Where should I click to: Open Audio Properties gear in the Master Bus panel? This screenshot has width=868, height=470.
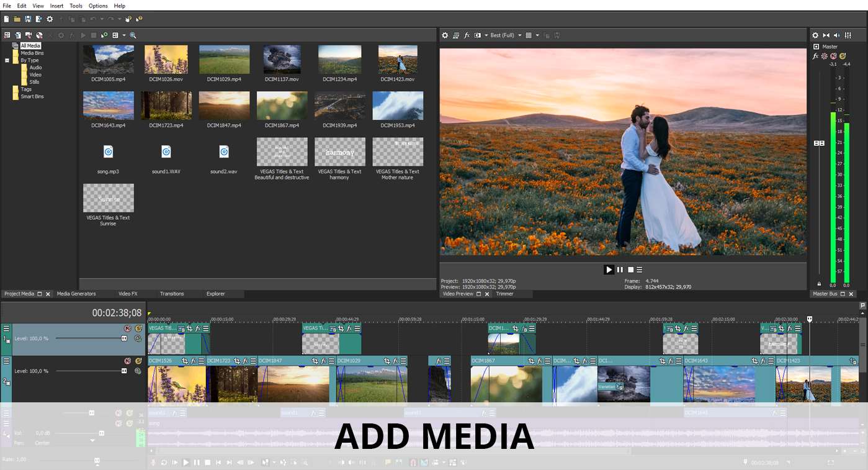click(815, 35)
